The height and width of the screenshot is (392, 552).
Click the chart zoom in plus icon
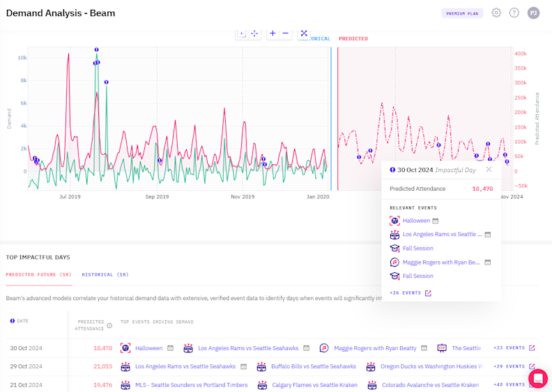point(273,33)
